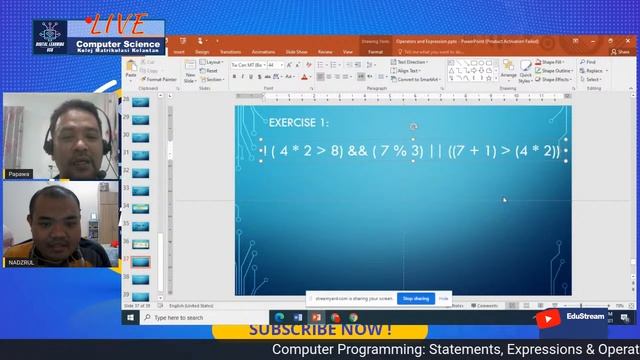Apply numbered list formatting
This screenshot has height=360, width=640.
[333, 65]
